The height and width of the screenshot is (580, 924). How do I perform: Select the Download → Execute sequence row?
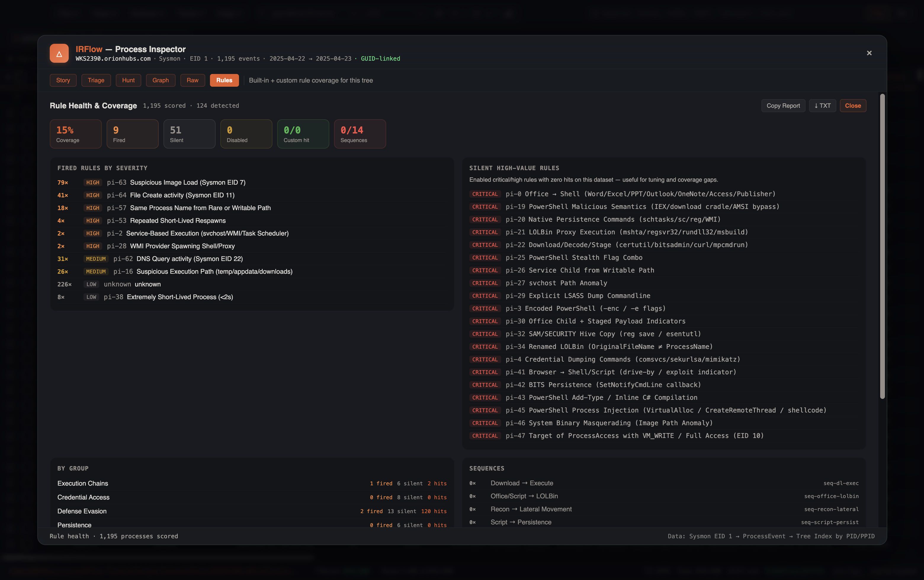[x=664, y=483]
